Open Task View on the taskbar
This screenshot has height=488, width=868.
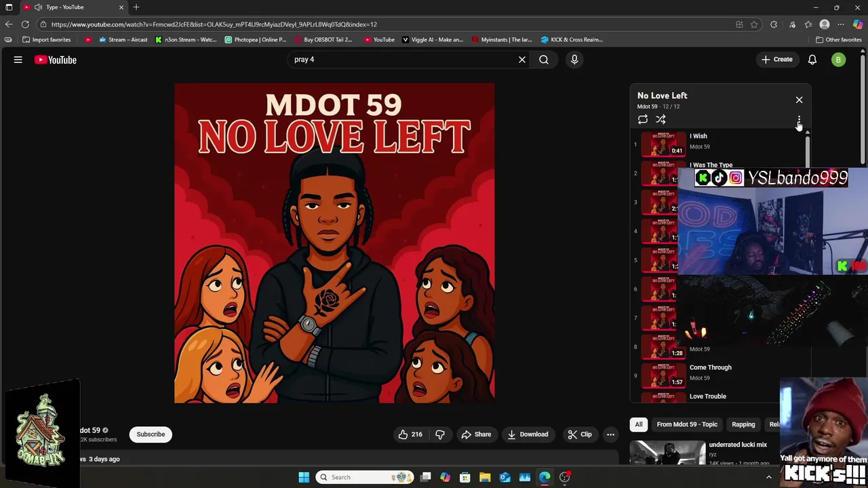(x=425, y=477)
